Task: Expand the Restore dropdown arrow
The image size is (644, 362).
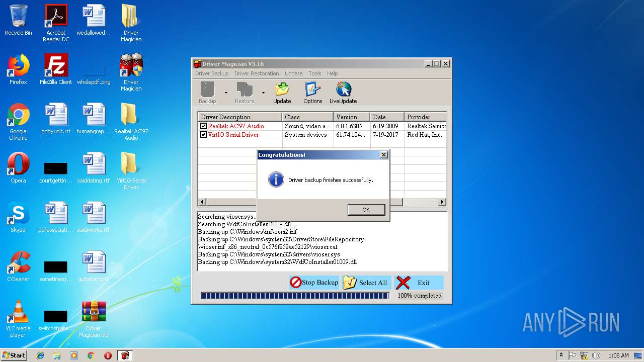Action: pos(263,93)
